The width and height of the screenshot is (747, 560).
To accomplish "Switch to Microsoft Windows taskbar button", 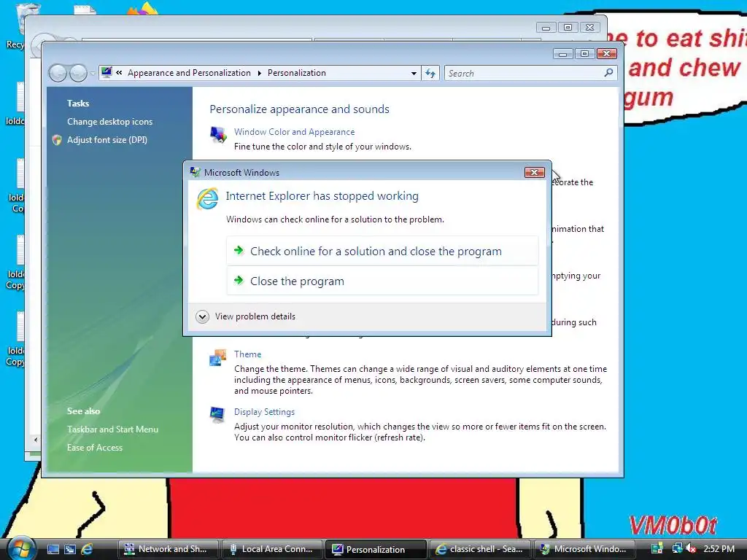I will click(584, 549).
